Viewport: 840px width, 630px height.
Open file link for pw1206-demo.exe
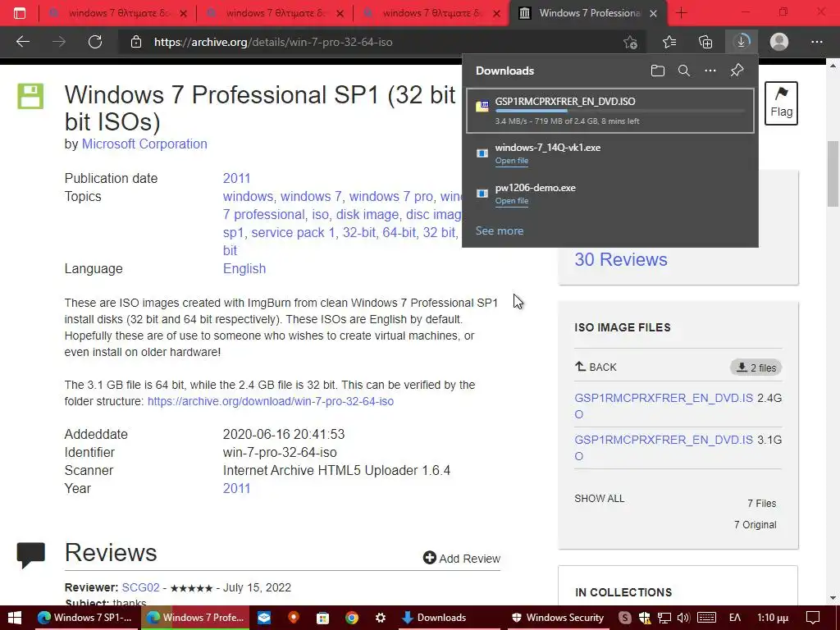512,201
